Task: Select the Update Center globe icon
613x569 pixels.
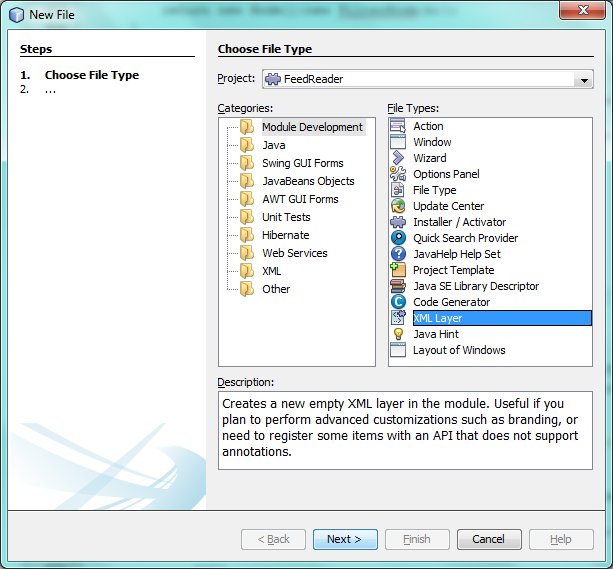Action: (x=398, y=206)
